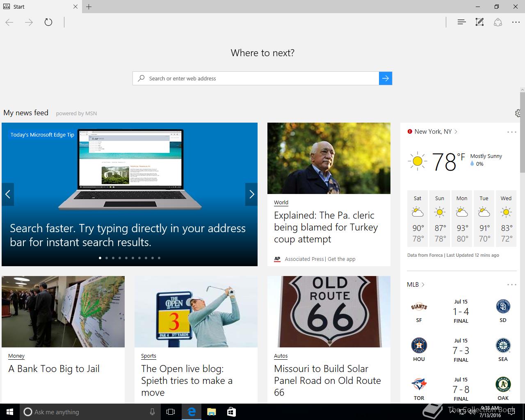
Task: Read A Bank Too Big to Jail
Action: 54,369
